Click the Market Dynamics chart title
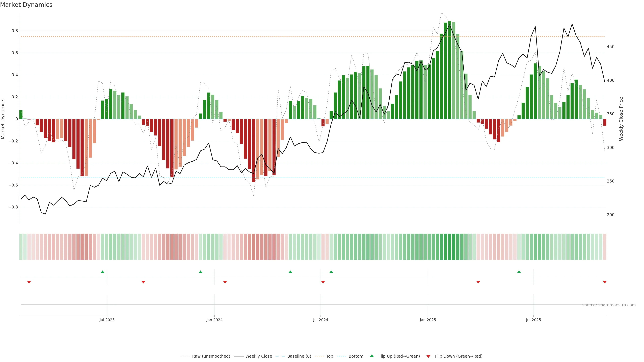The width and height of the screenshot is (644, 362). pyautogui.click(x=26, y=5)
